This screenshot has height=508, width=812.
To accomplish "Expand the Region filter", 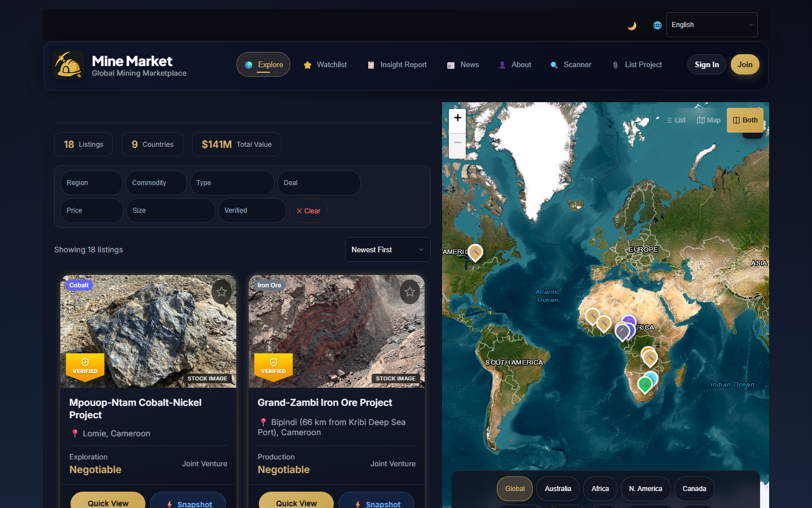I will click(91, 182).
